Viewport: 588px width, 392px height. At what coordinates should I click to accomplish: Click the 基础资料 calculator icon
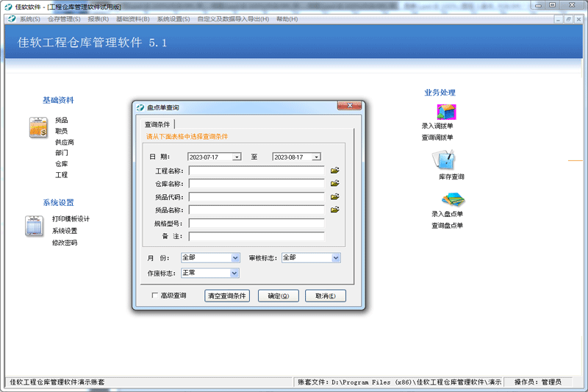click(x=38, y=127)
